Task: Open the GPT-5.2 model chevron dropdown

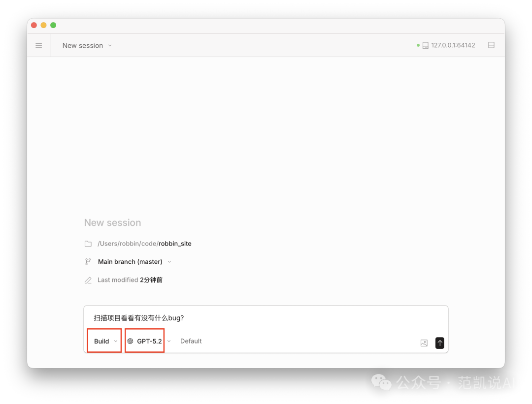Action: (x=169, y=341)
